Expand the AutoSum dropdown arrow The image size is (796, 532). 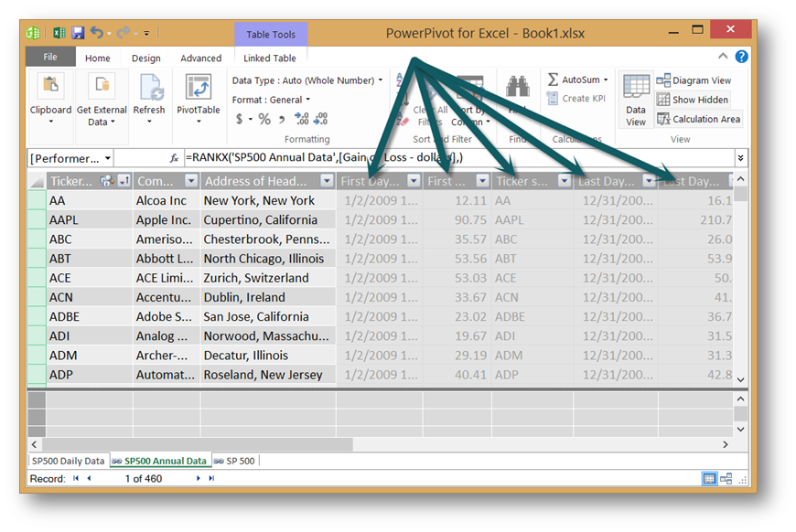(606, 80)
